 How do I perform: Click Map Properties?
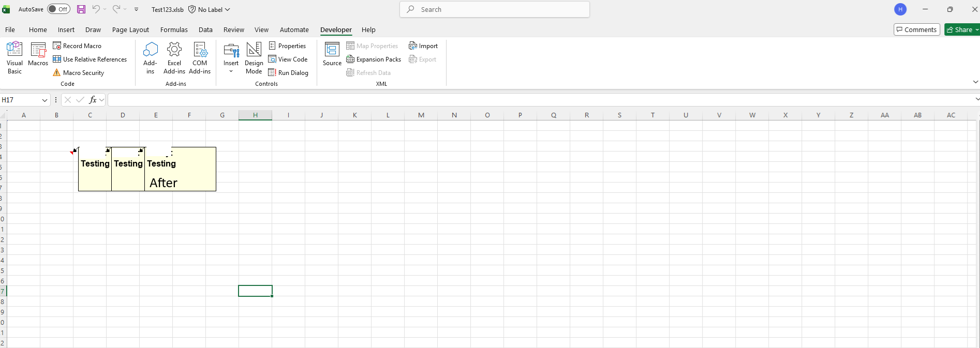(372, 46)
